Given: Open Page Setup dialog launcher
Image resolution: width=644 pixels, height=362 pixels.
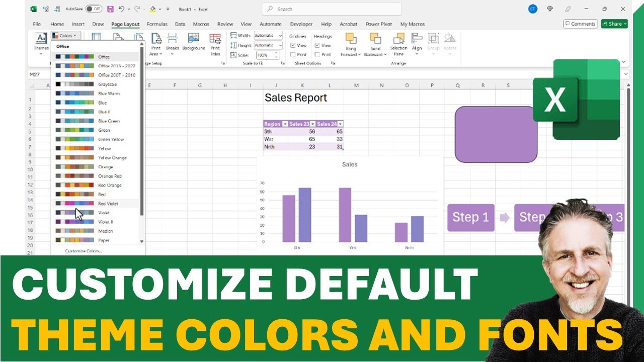Looking at the screenshot, I should (223, 63).
